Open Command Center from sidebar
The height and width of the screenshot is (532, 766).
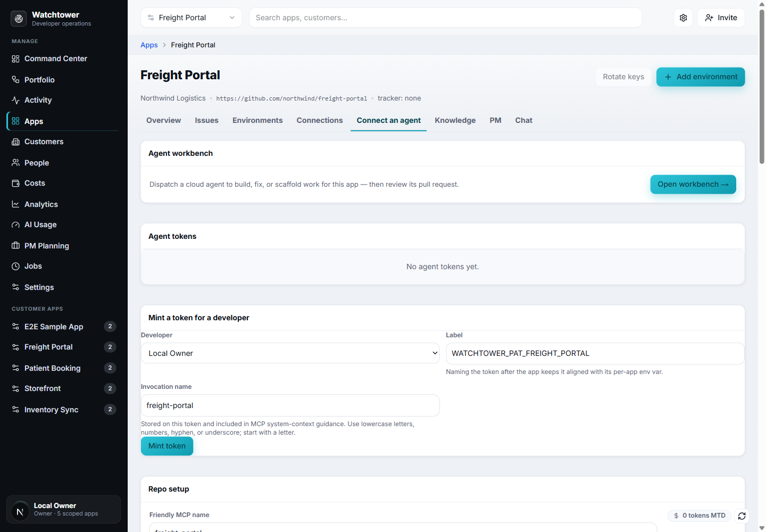[x=63, y=59]
